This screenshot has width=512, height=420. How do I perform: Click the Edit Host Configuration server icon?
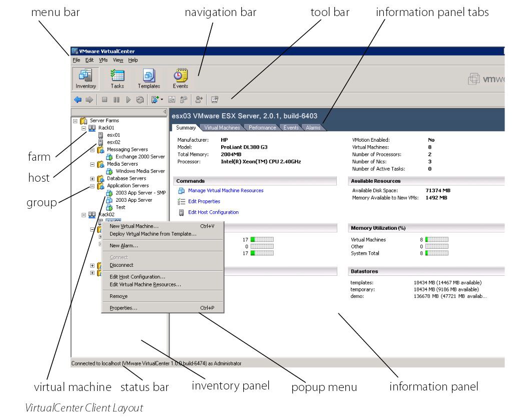(181, 213)
